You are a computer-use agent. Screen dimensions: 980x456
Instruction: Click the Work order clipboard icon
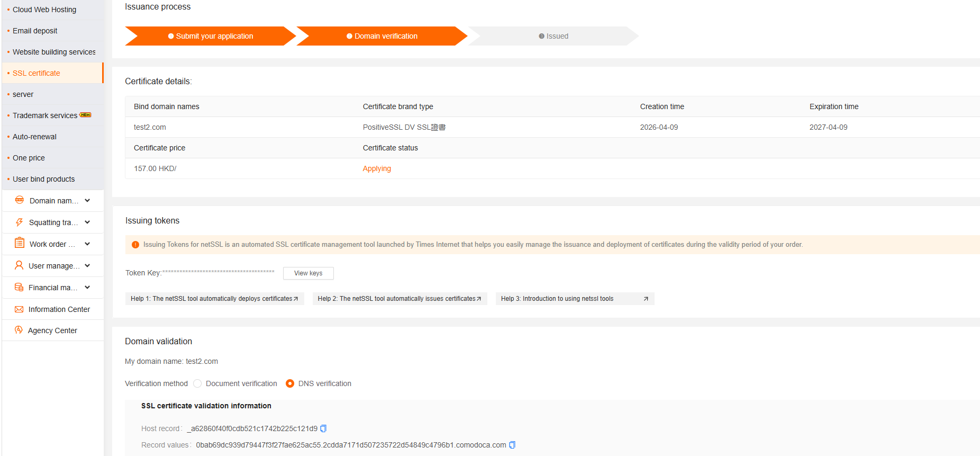tap(20, 244)
